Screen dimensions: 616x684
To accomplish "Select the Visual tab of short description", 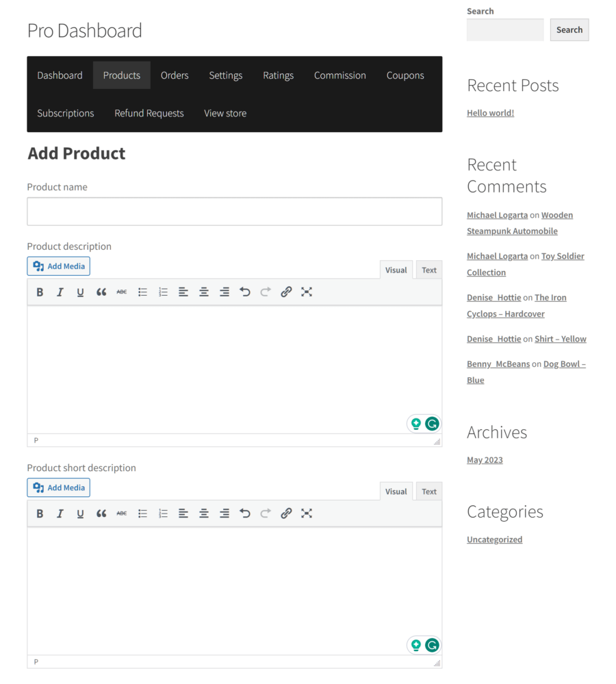I will [x=396, y=491].
